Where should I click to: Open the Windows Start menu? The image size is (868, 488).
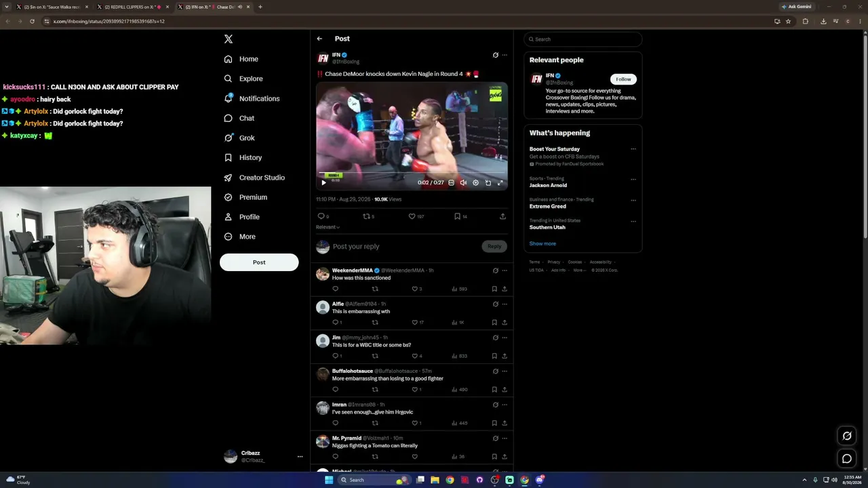pos(329,480)
